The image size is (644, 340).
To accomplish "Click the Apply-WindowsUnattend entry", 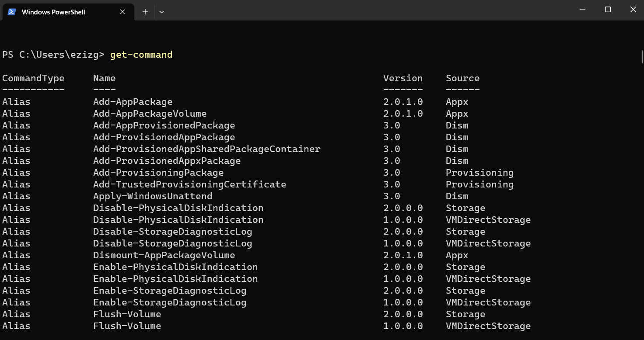I will pyautogui.click(x=152, y=196).
